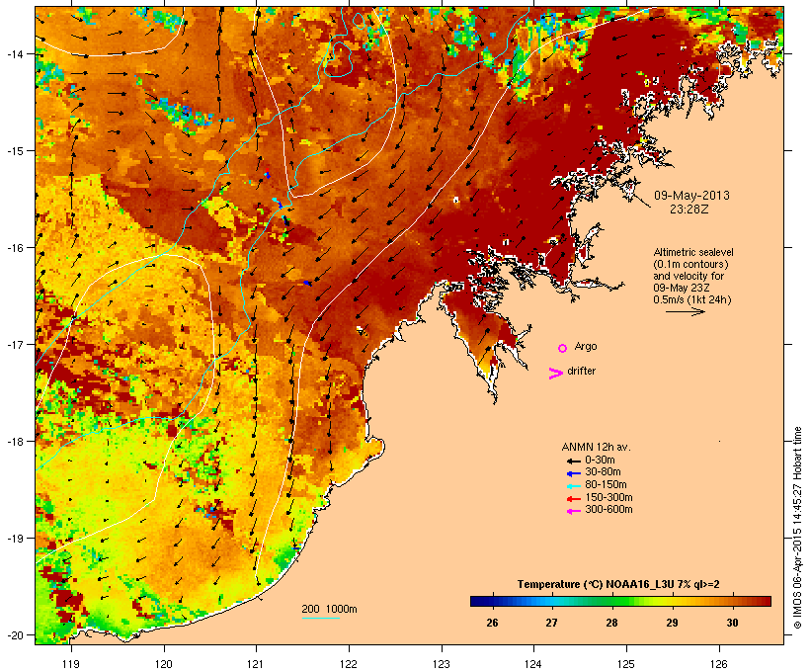The image size is (810, 672).
Task: Click the date label 09-May-2013
Action: [x=691, y=196]
